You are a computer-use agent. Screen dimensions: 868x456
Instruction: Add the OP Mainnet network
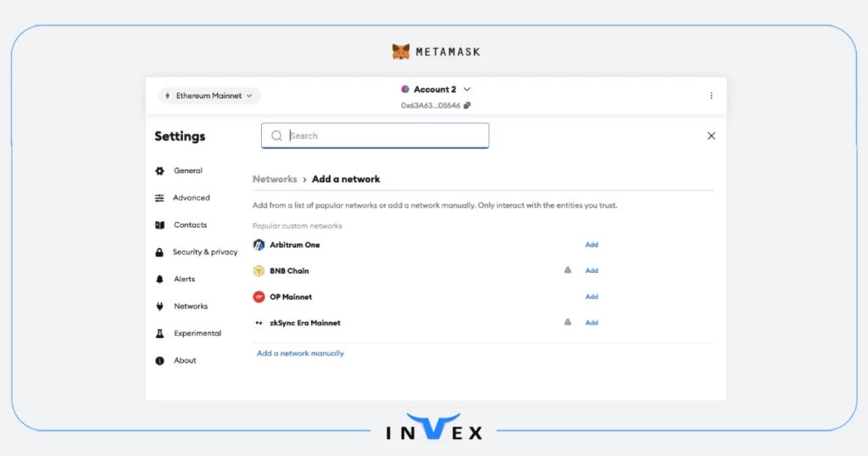click(x=592, y=297)
